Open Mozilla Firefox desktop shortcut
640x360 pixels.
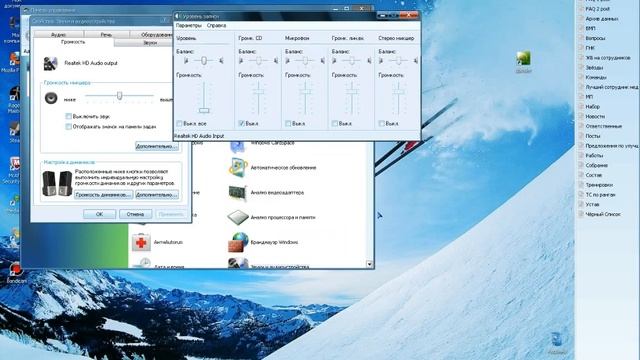tap(14, 59)
